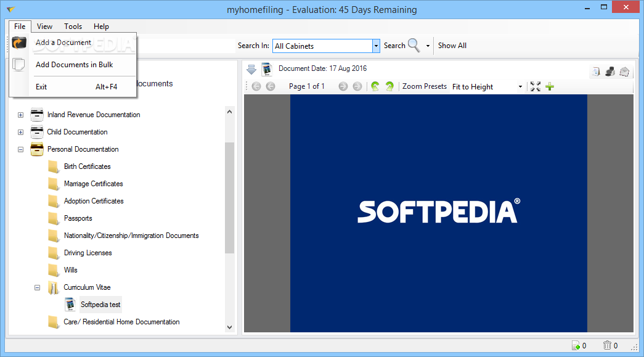Click the Inland Revenue Documentation cabinet icon
Screen dimensions: 644x357
click(37, 115)
